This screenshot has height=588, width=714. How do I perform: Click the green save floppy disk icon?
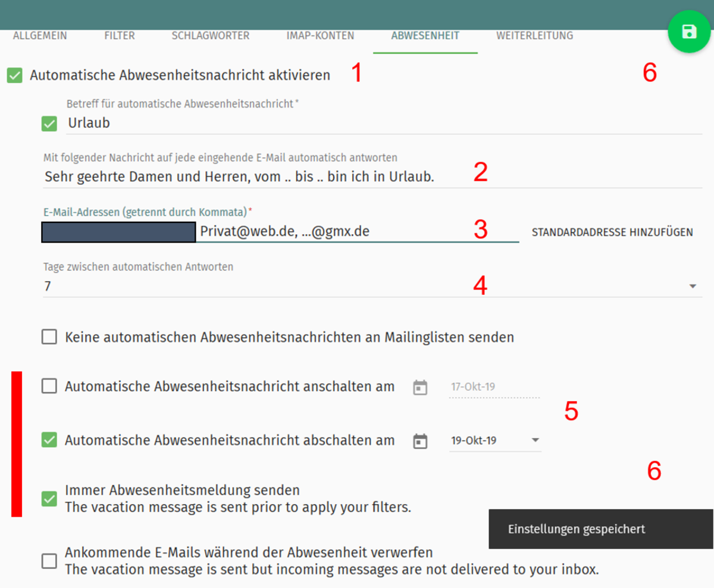point(688,32)
